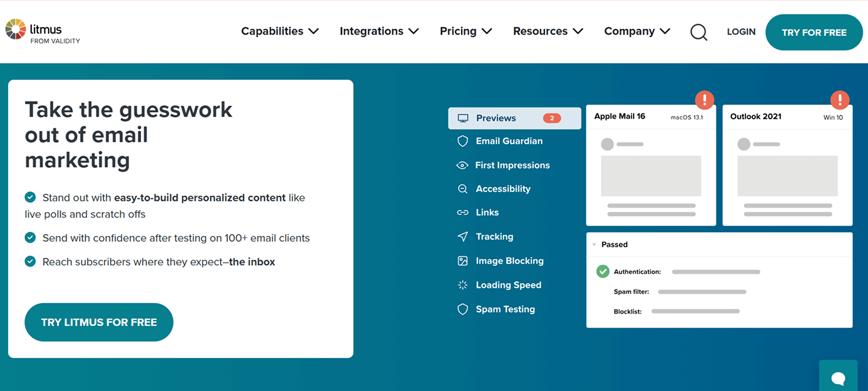This screenshot has width=868, height=391.
Task: Expand the Pricing dropdown chevron
Action: pyautogui.click(x=487, y=31)
